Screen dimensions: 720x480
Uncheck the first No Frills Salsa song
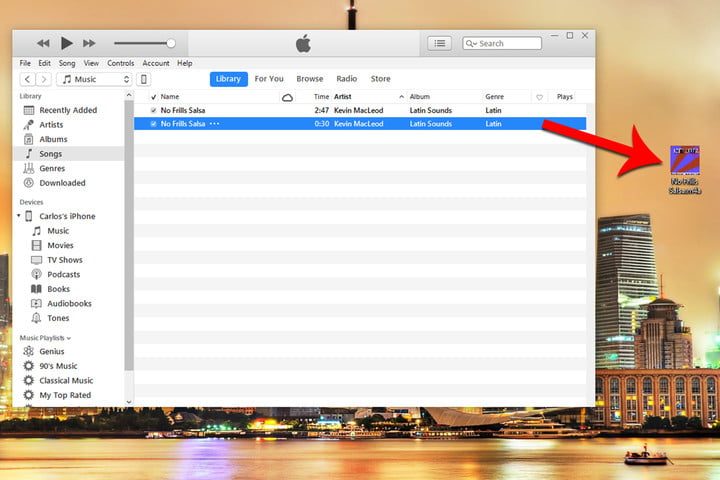coord(153,110)
